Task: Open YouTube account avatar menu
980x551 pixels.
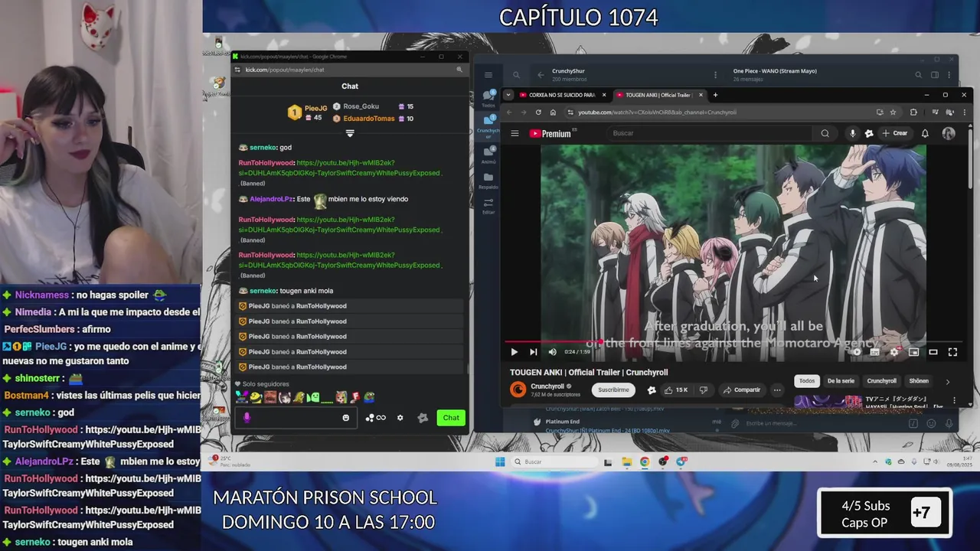Action: click(x=949, y=133)
